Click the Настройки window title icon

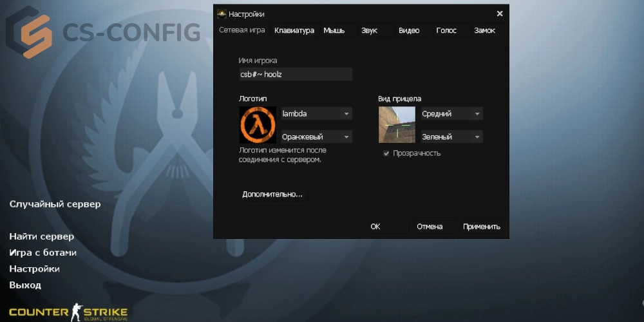[222, 14]
